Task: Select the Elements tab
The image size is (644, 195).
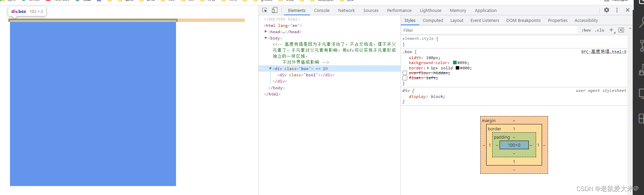Action: click(x=297, y=10)
